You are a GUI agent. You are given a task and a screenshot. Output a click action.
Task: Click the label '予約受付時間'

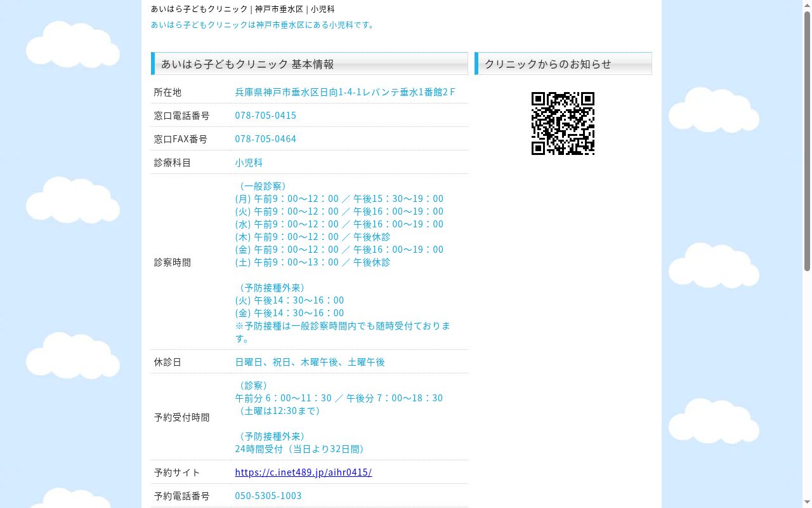pos(181,417)
